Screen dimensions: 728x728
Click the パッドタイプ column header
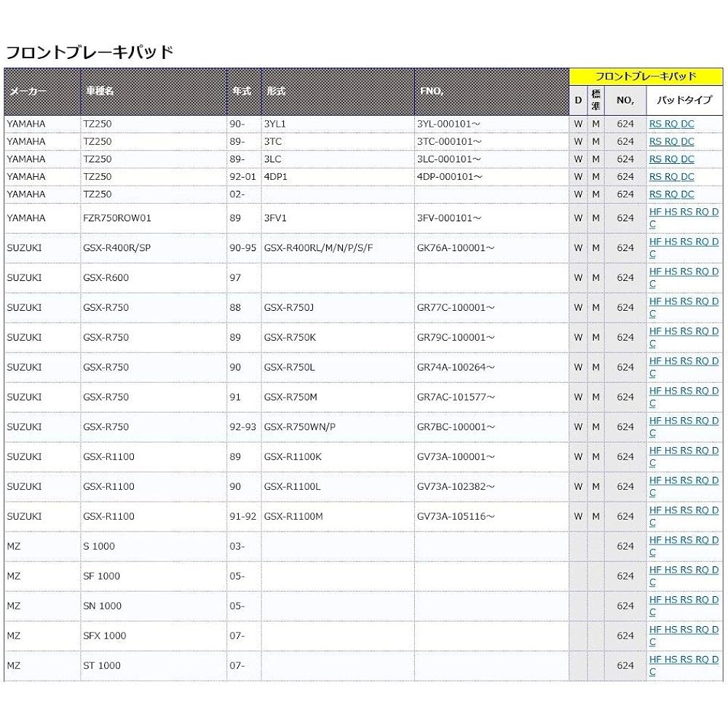click(x=684, y=100)
